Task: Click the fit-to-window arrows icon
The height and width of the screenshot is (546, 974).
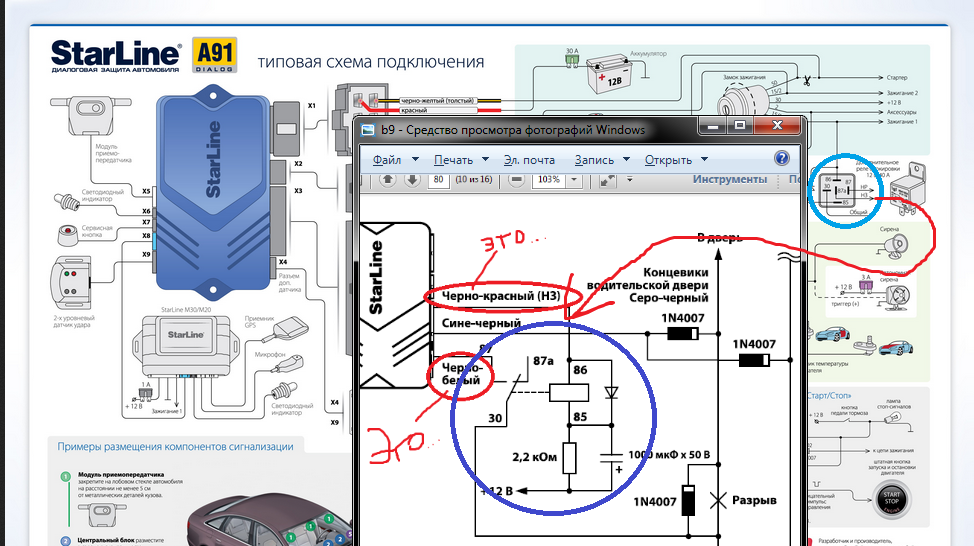Action: [608, 180]
